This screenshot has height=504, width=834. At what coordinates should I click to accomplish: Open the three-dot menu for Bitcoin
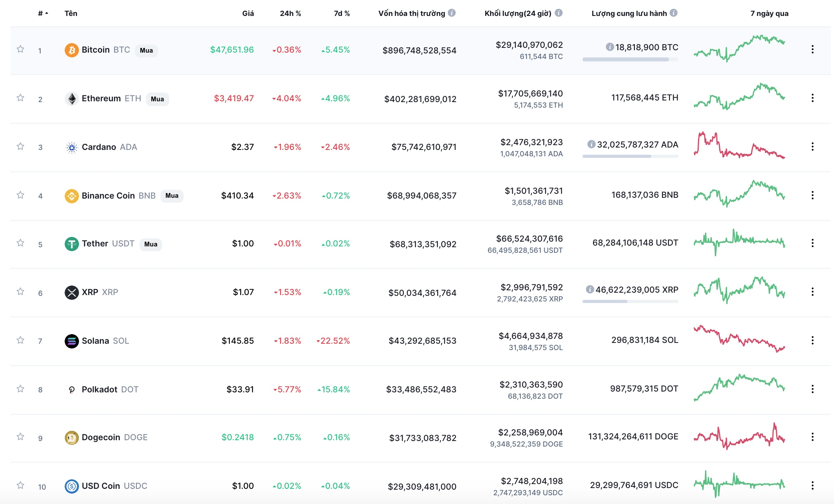pyautogui.click(x=812, y=49)
